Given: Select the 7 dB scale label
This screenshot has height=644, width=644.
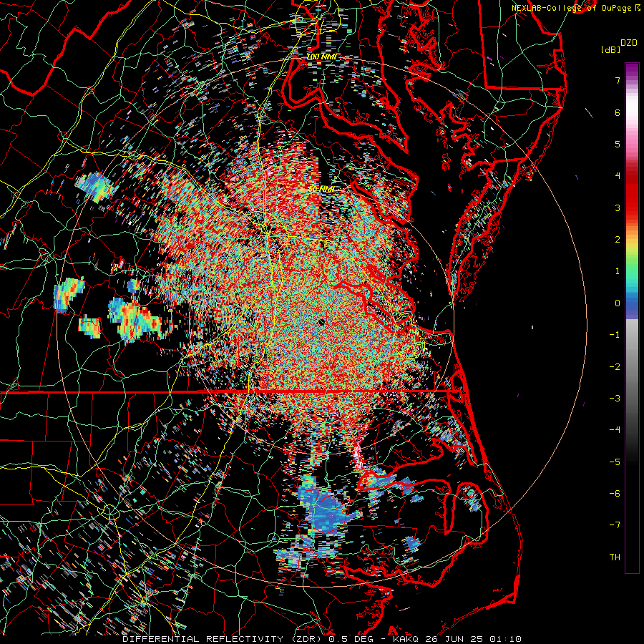Looking at the screenshot, I should click(618, 80).
